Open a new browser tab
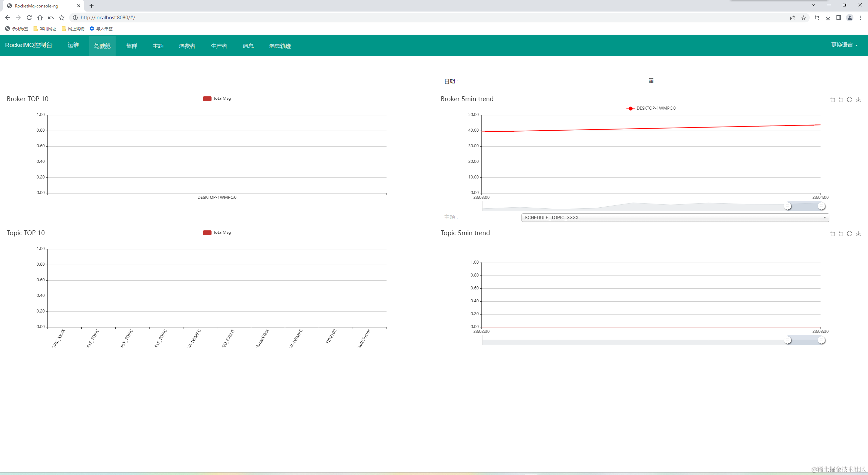 click(x=92, y=6)
